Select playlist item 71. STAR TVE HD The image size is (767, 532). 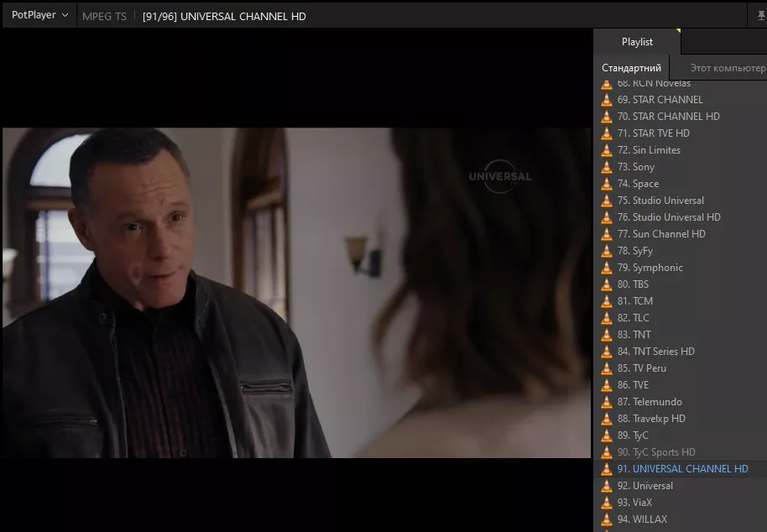coord(681,133)
